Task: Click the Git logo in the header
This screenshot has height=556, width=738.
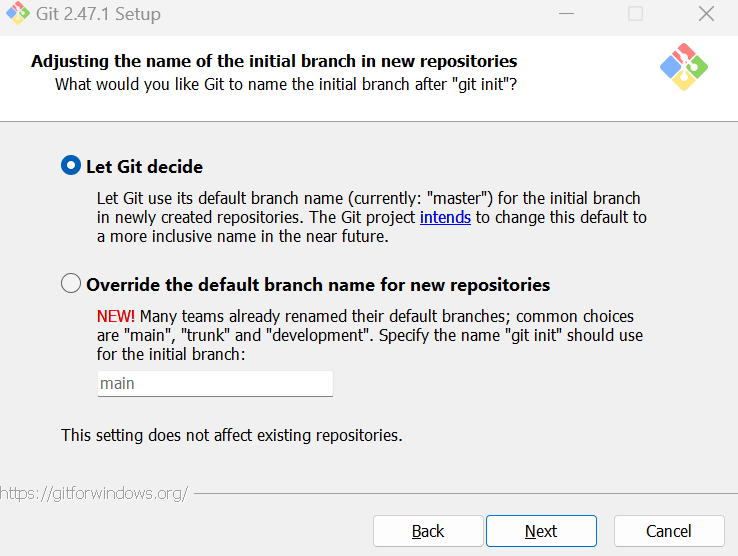Action: (684, 67)
